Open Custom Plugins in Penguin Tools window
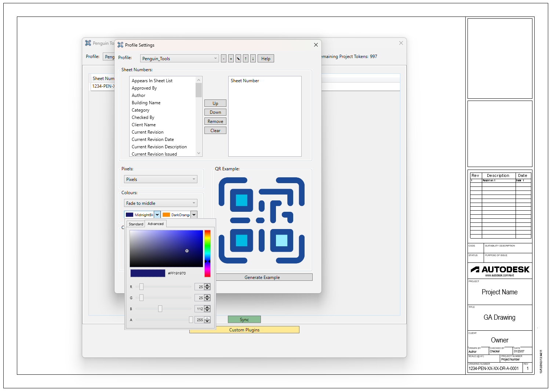 point(244,330)
